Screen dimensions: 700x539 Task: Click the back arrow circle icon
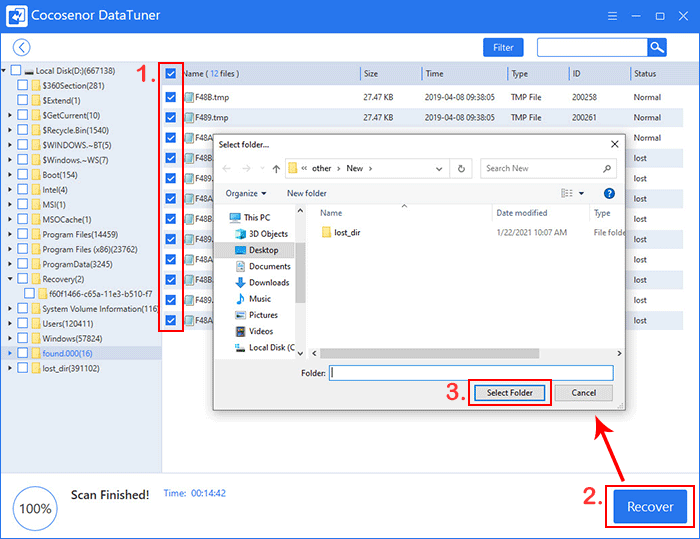coord(21,47)
